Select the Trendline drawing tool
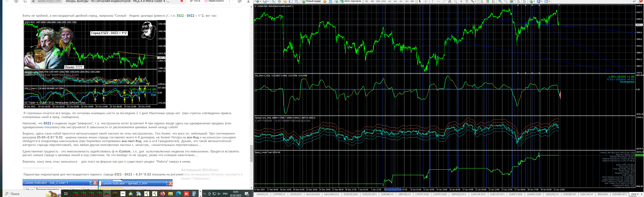The image size is (644, 197). click(x=444, y=1)
